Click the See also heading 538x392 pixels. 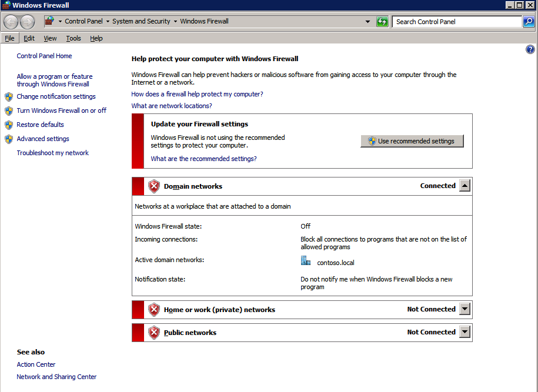tap(31, 352)
